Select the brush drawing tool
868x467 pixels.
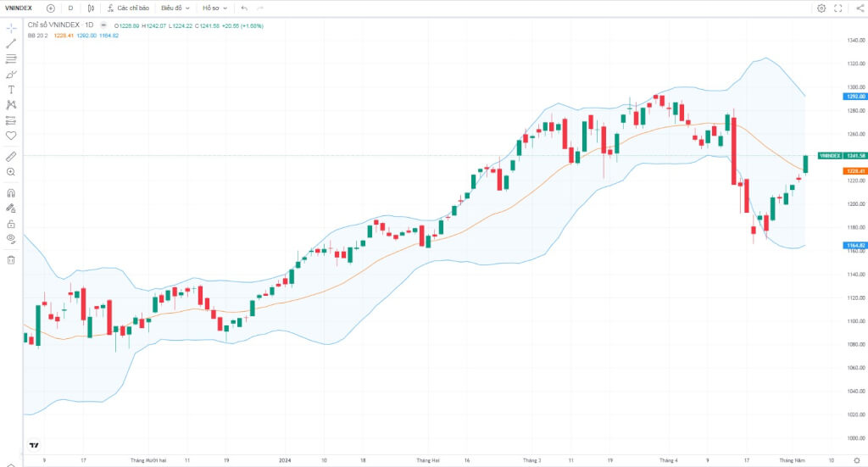tap(11, 74)
